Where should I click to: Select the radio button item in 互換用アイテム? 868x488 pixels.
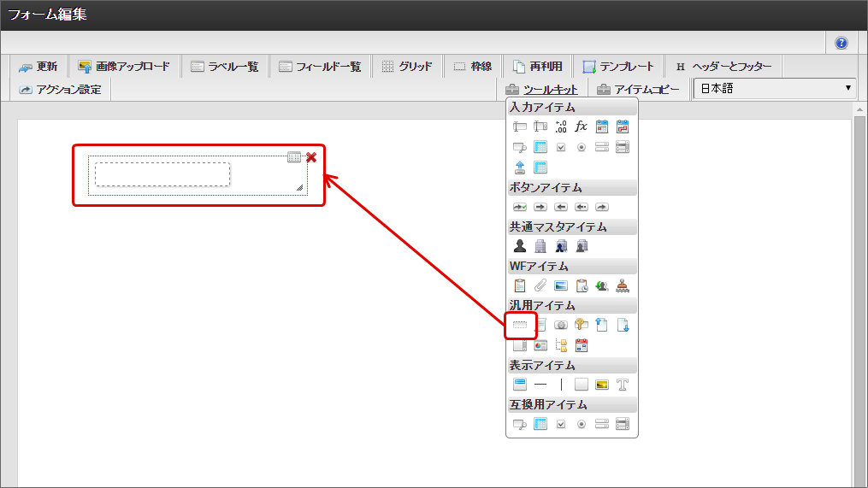click(x=582, y=424)
